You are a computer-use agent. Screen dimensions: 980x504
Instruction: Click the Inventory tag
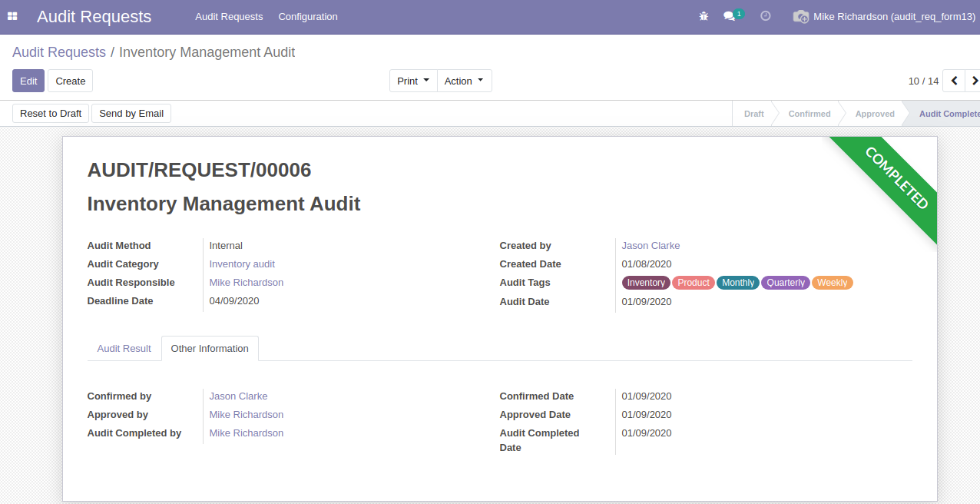tap(646, 283)
